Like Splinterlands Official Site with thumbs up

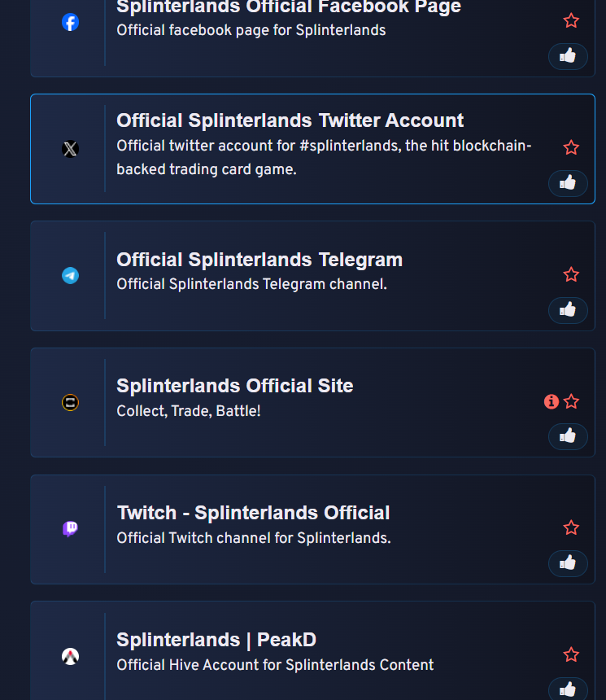click(x=568, y=436)
